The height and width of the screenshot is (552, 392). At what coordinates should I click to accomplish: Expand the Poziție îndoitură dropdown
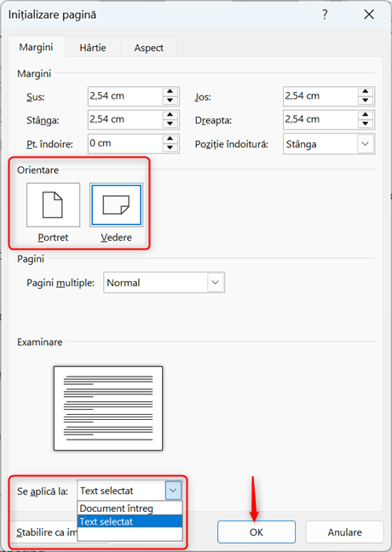pos(366,144)
